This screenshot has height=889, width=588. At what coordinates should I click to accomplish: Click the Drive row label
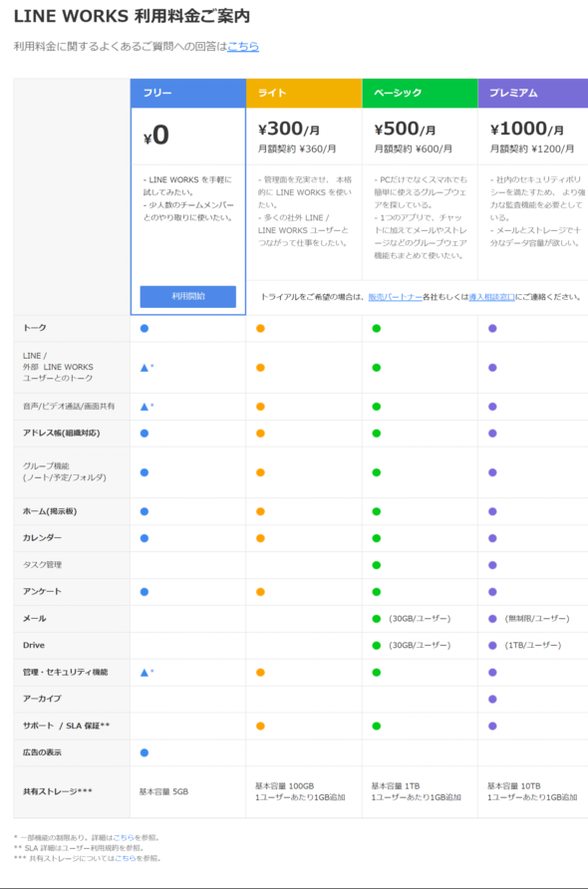tap(34, 645)
